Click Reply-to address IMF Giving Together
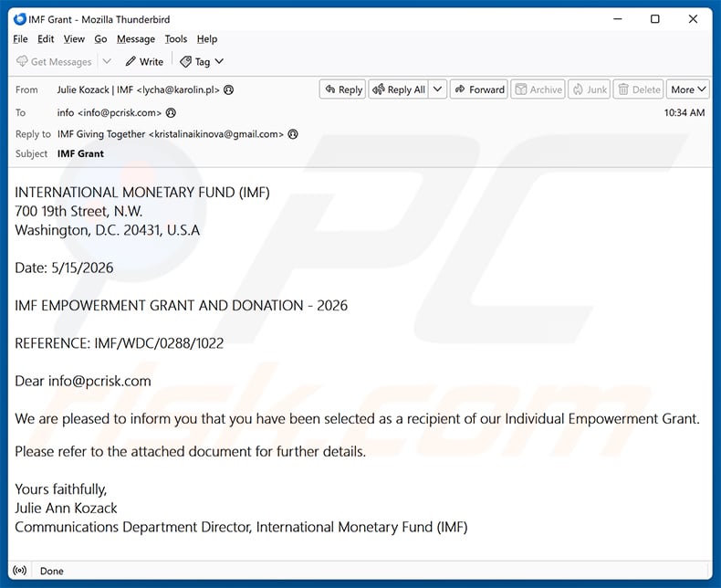The width and height of the screenshot is (721, 588). 170,134
